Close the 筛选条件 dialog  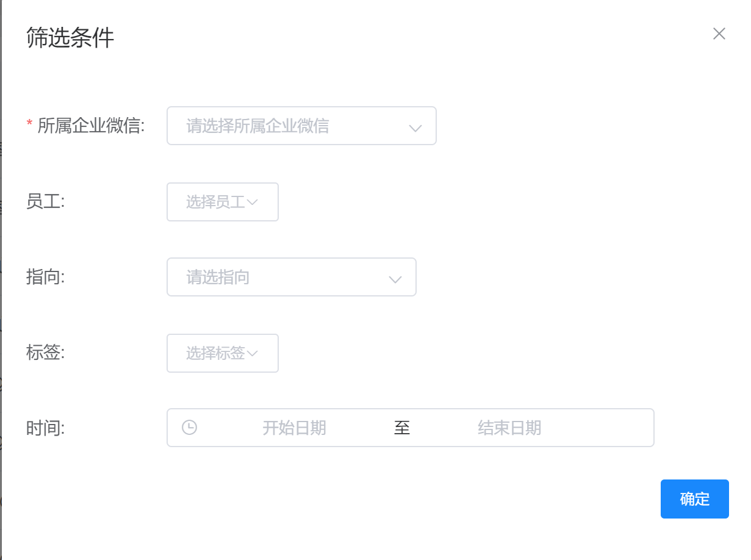719,34
